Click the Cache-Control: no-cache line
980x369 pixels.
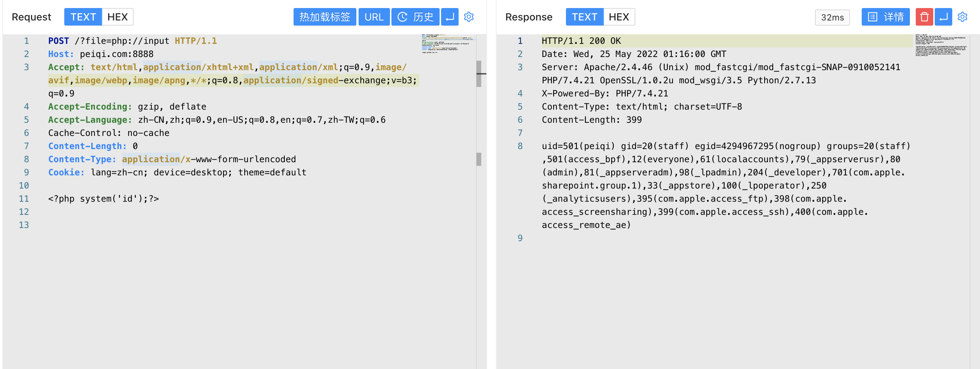pyautogui.click(x=109, y=133)
